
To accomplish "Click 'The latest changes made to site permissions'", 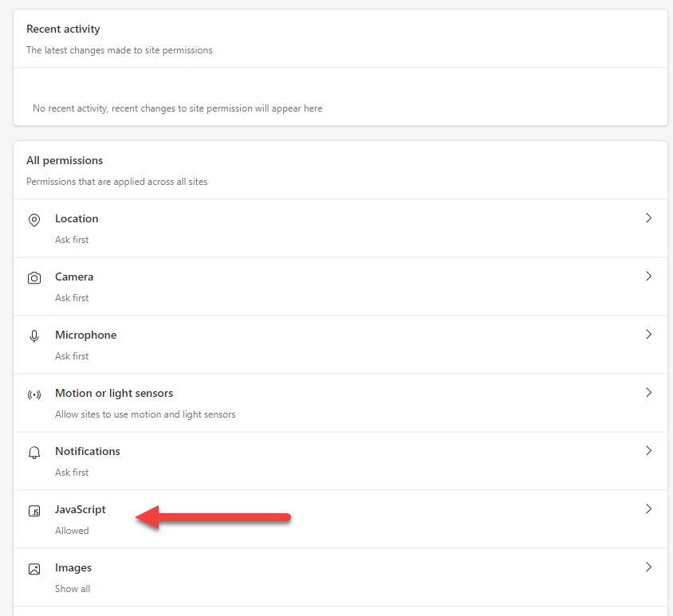I will click(120, 50).
